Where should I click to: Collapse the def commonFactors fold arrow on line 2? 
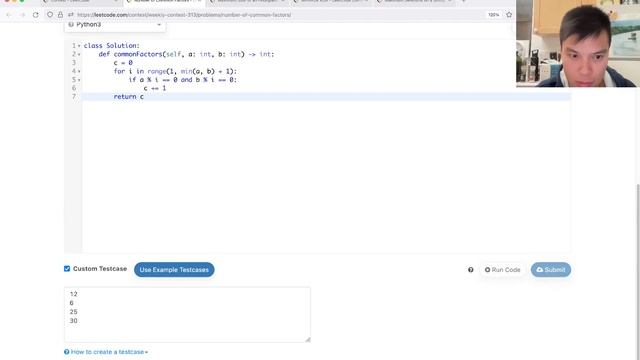[x=79, y=54]
